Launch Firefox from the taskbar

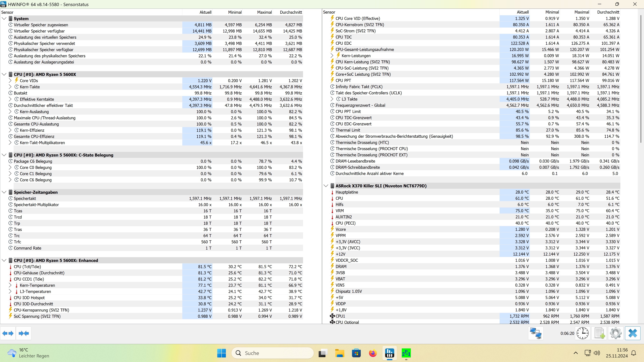coord(373,353)
